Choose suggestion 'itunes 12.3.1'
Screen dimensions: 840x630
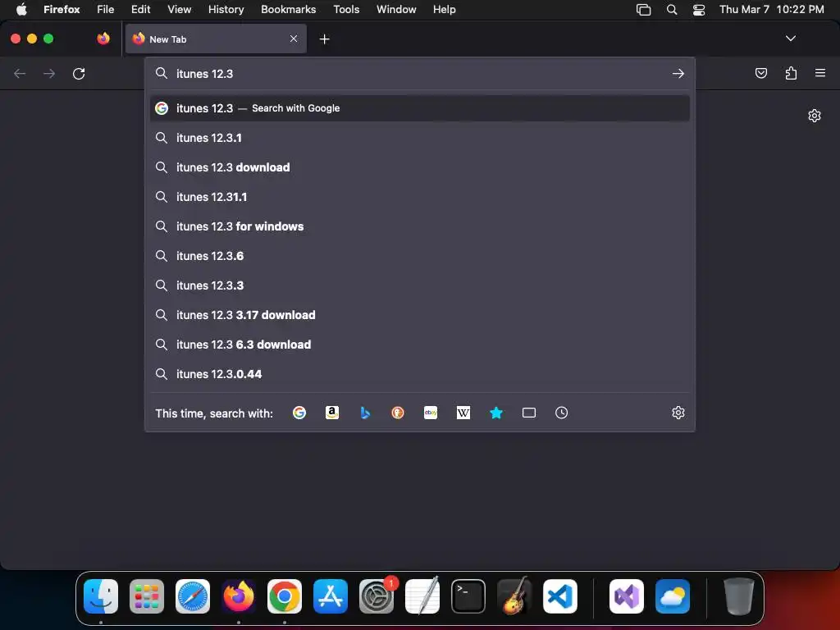click(x=419, y=138)
